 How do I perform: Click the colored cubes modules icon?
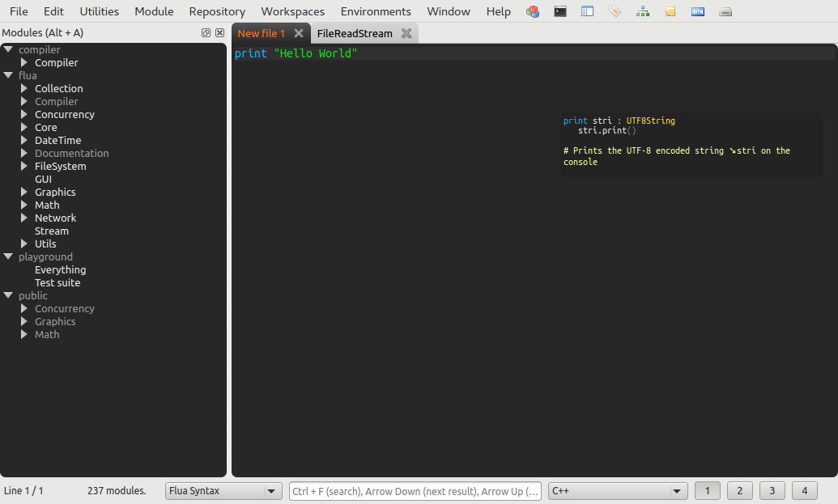[532, 11]
